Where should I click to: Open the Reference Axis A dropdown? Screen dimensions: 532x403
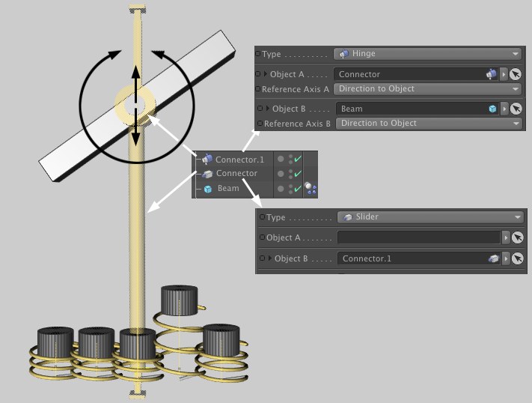(427, 88)
